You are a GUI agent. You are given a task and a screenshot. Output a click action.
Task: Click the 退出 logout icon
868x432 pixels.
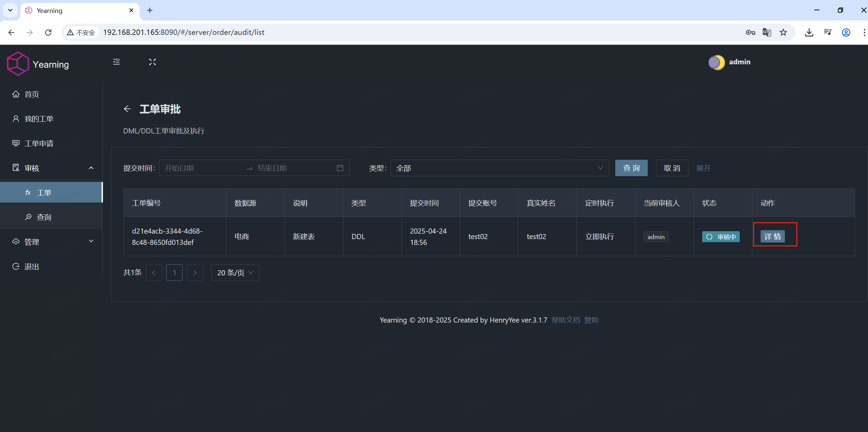[x=16, y=266]
